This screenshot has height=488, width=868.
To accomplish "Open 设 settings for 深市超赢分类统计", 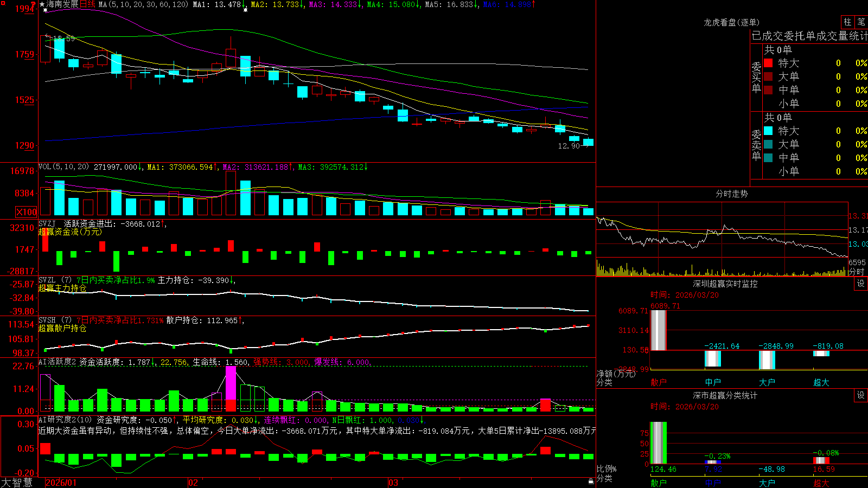I will tap(861, 395).
